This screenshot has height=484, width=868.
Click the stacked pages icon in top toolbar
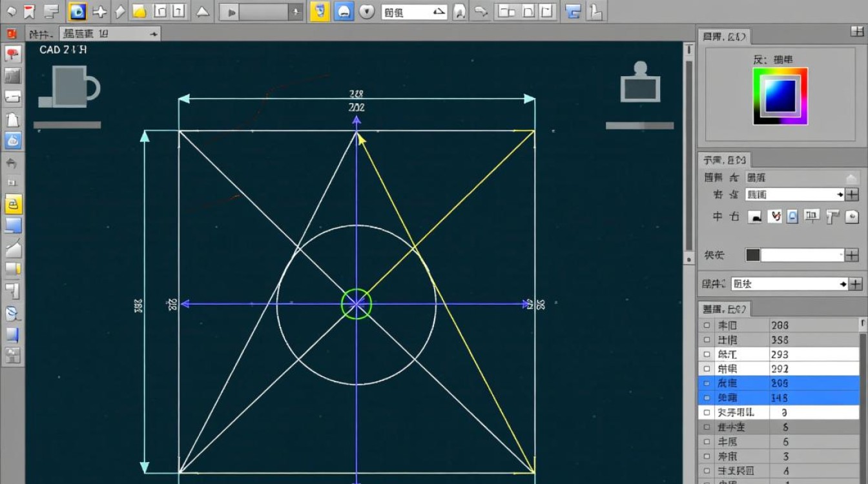coord(52,11)
